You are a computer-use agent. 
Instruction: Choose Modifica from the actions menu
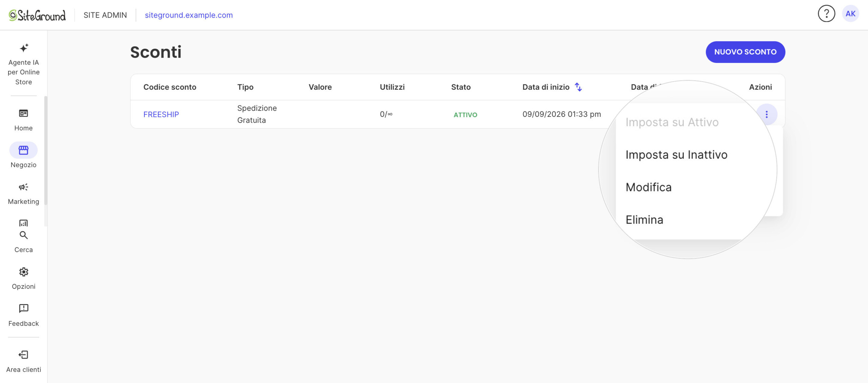point(649,187)
